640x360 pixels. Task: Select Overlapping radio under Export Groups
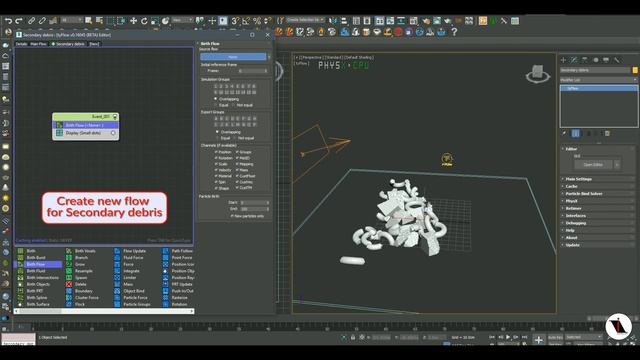pos(217,132)
